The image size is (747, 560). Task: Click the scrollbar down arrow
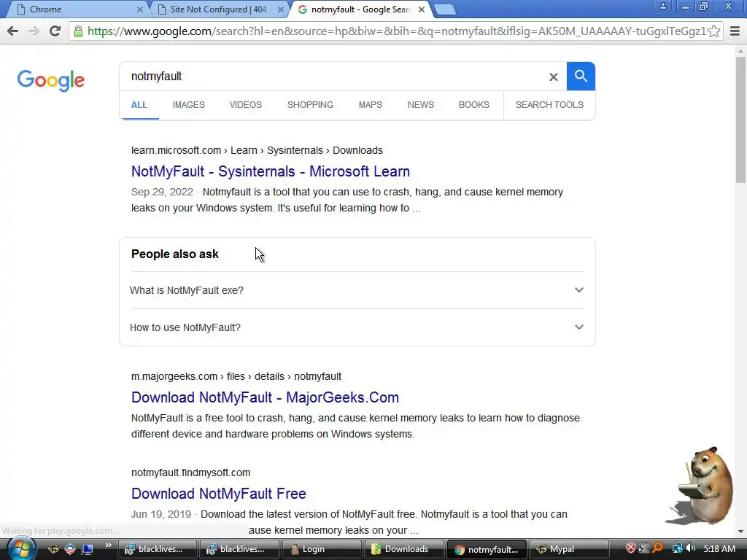click(x=740, y=532)
